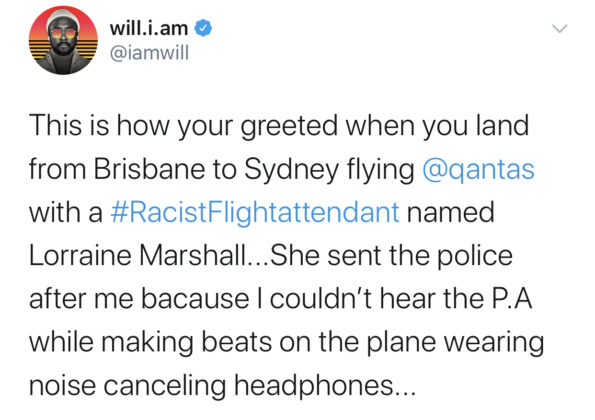This screenshot has height=420, width=595.
Task: Select the name Lorraine Marshall text
Action: coord(137,255)
